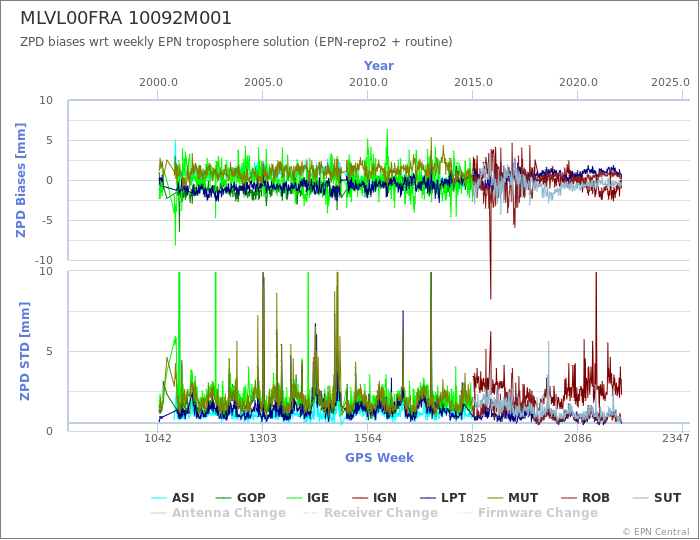Click the EPN Central copyright credit
Viewport: 700px width, 540px height.
pos(656,532)
